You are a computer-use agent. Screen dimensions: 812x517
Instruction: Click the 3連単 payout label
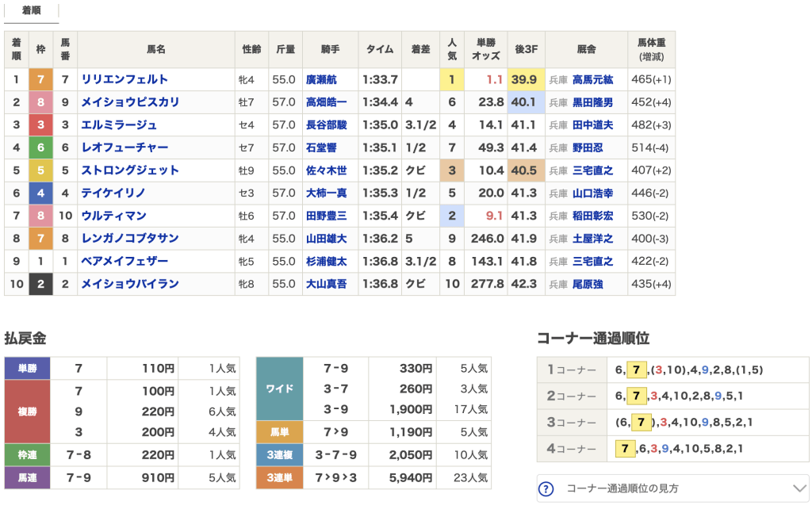click(280, 477)
